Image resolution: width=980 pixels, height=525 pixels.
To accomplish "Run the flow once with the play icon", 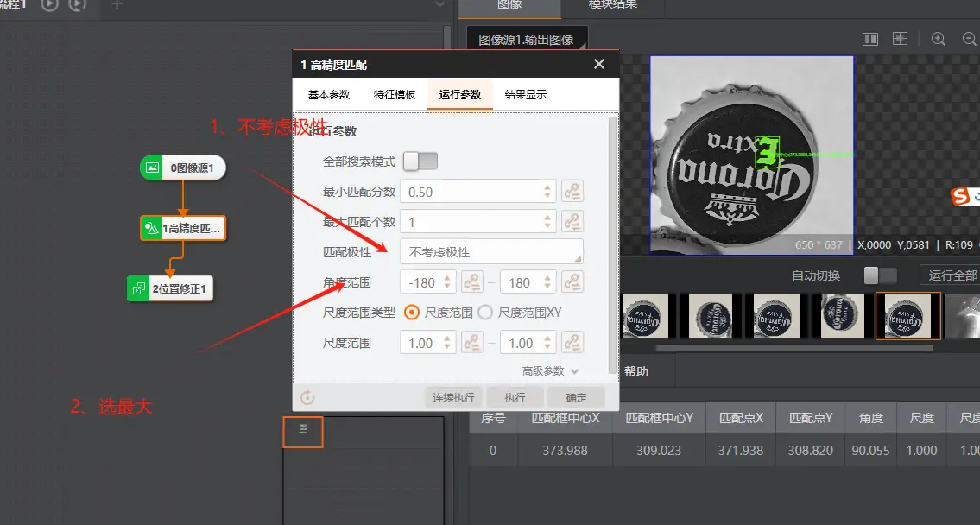I will [x=49, y=5].
